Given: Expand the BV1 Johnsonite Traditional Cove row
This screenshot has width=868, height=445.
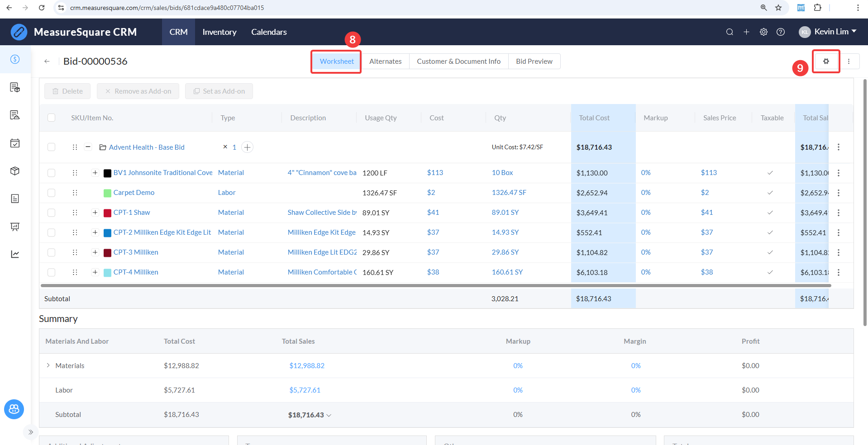Looking at the screenshot, I should (x=95, y=173).
